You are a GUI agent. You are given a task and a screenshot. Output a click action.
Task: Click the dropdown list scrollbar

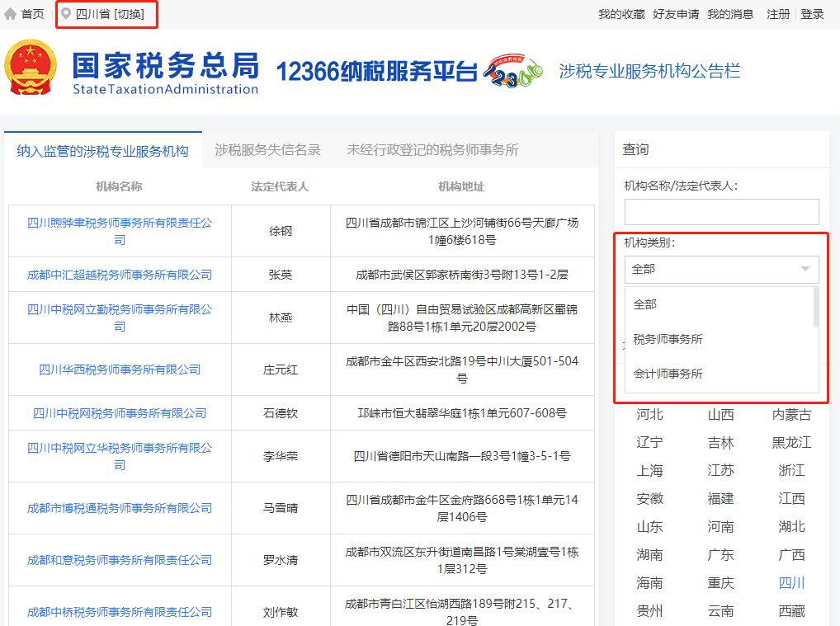816,307
